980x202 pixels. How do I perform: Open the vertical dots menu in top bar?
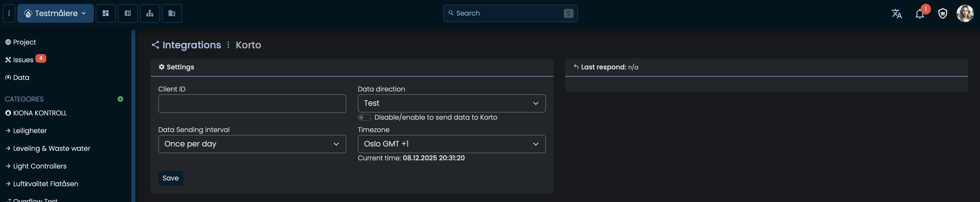(9, 13)
